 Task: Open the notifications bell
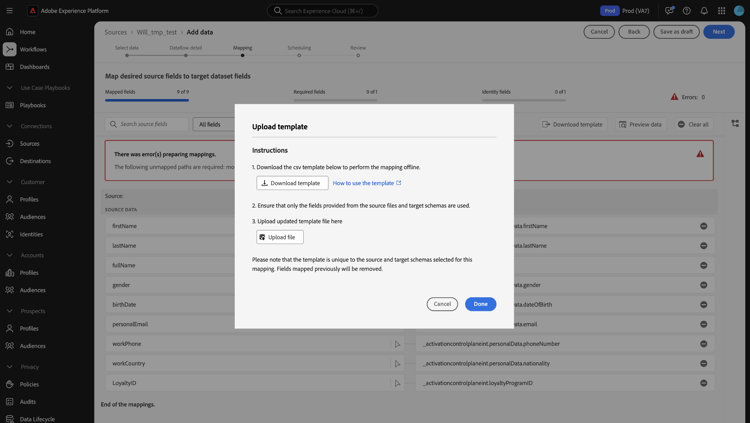pos(704,11)
